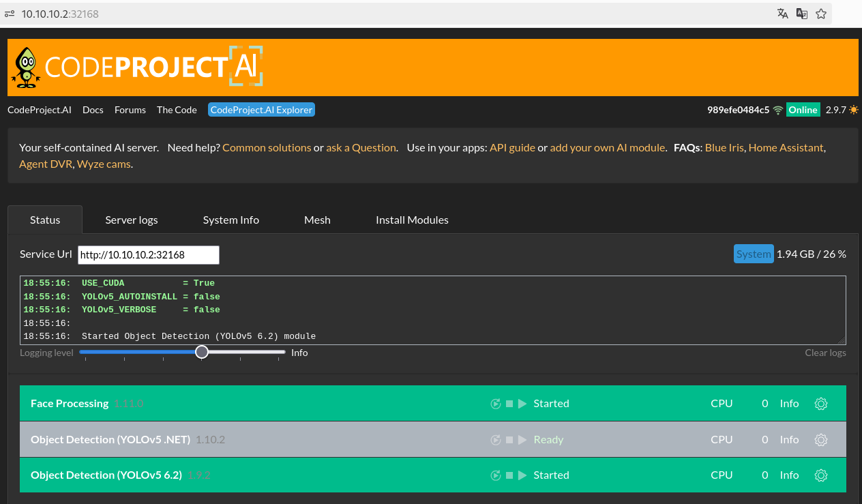Bookmark this page with star icon

(x=821, y=14)
